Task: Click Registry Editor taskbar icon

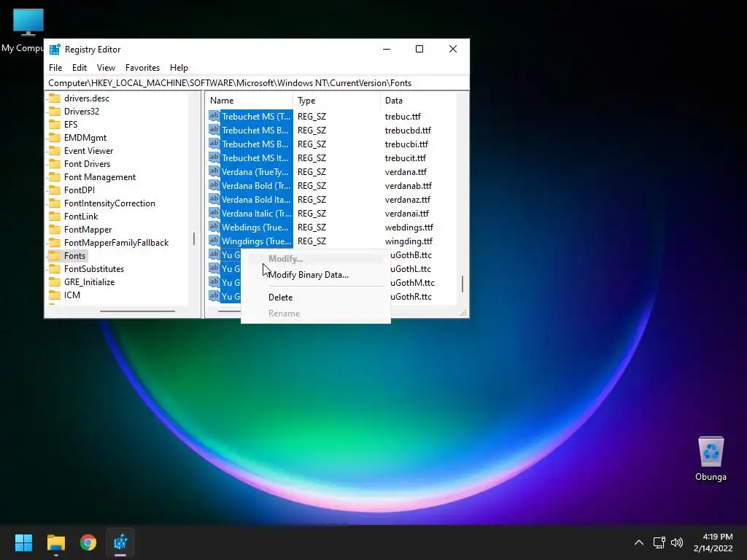Action: pyautogui.click(x=120, y=542)
